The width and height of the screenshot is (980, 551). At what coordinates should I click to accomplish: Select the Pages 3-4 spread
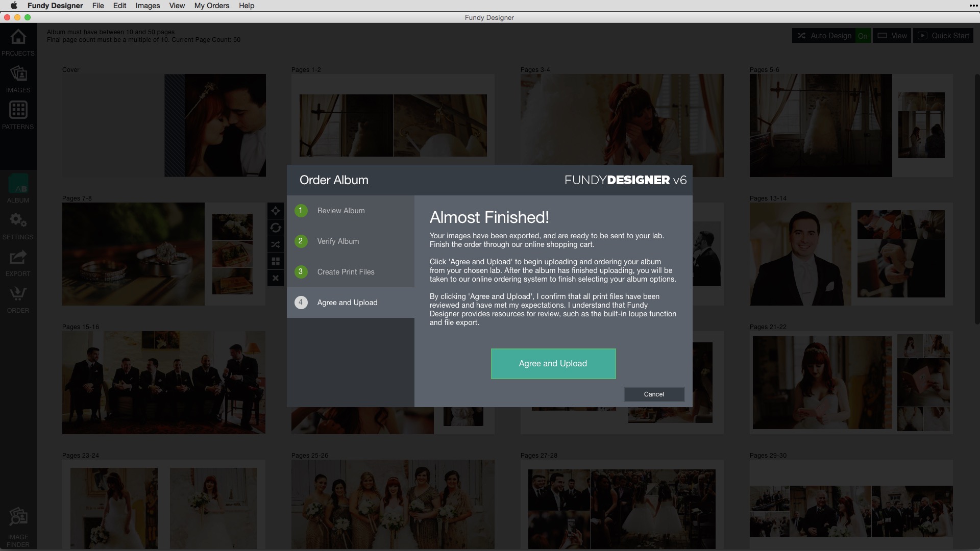[x=622, y=120]
